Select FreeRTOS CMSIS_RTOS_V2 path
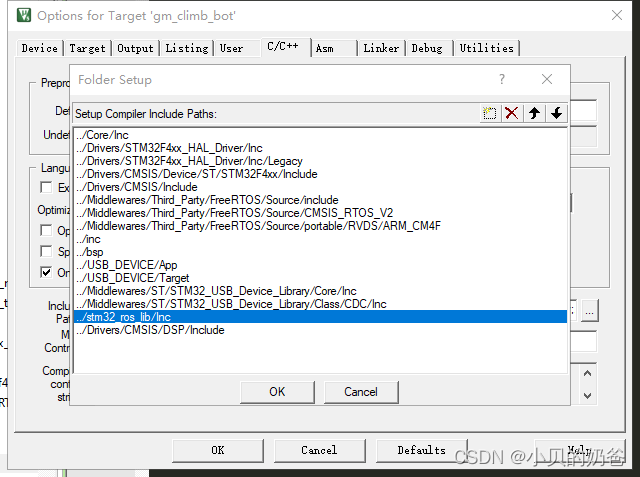Viewport: 640px width, 477px height. [x=320, y=213]
